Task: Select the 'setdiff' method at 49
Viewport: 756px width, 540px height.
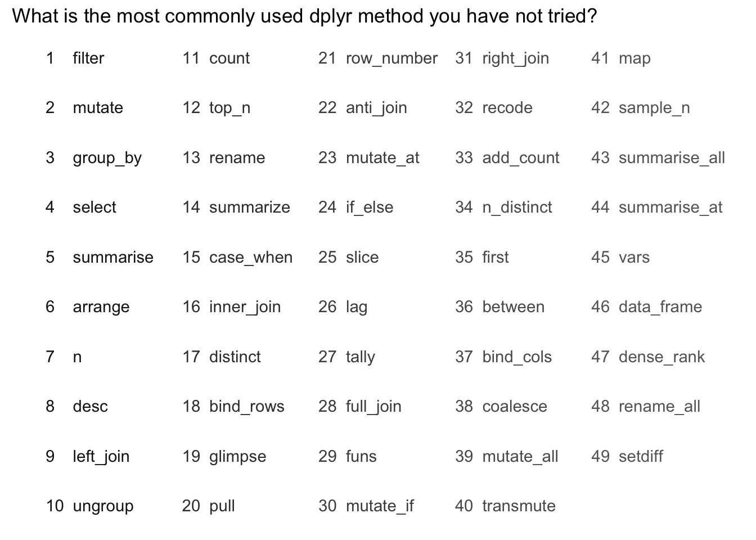Action: point(641,456)
